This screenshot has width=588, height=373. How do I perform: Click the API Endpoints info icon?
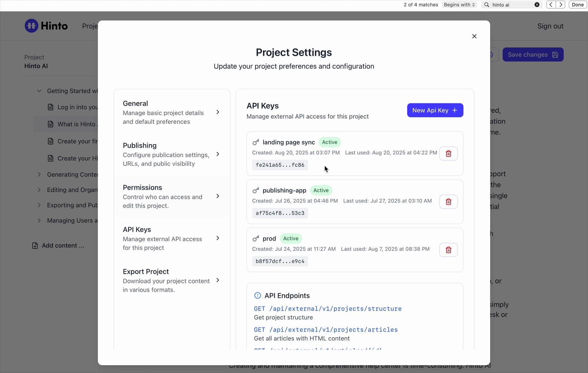coord(257,296)
